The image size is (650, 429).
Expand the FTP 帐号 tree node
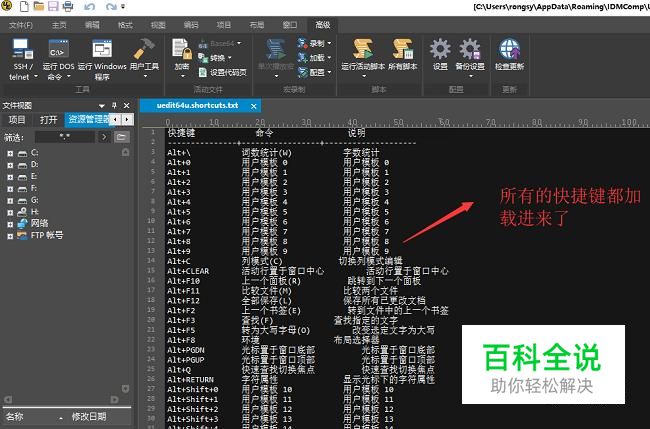click(10, 236)
